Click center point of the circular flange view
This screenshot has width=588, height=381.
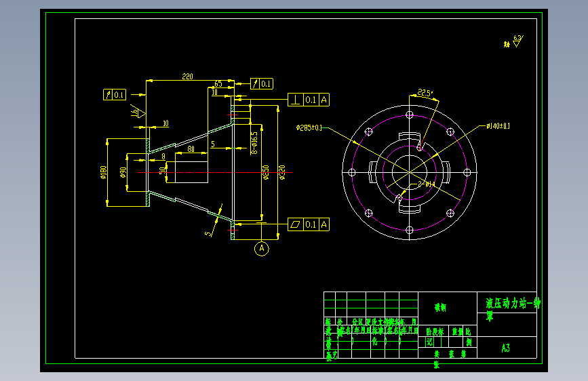[410, 172]
